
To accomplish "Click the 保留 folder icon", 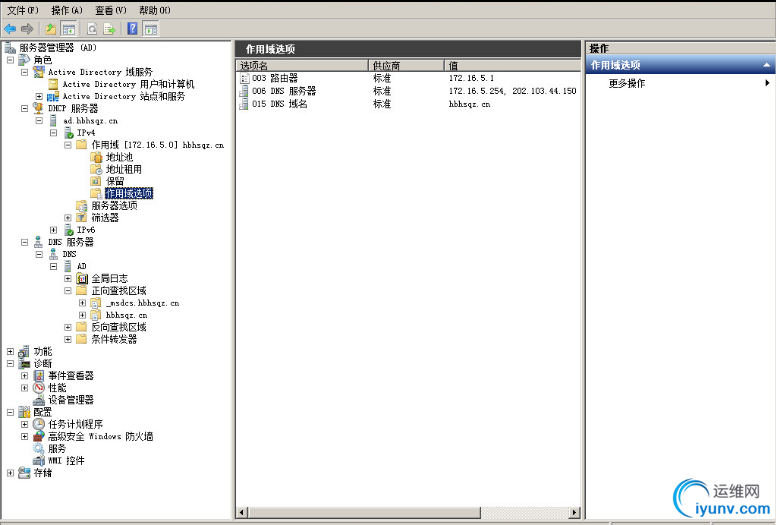I will pos(97,182).
